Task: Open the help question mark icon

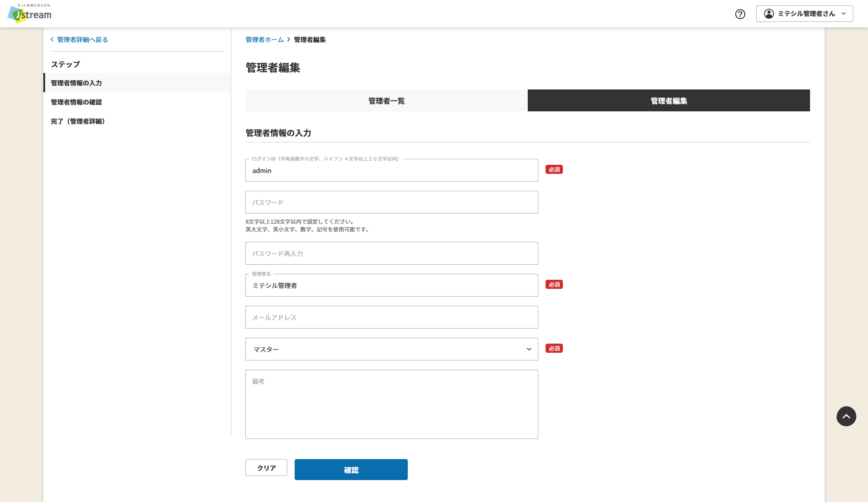Action: (x=740, y=14)
